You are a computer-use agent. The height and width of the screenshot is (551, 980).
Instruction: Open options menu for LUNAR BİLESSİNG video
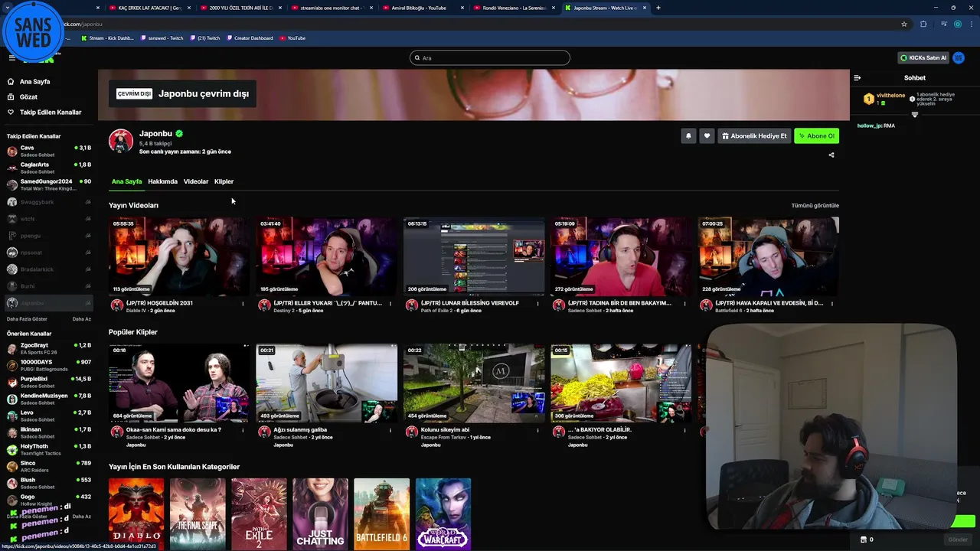(x=537, y=304)
